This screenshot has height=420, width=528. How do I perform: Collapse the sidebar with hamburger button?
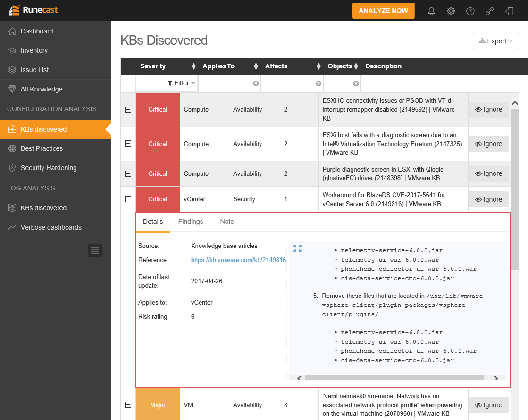pos(95,250)
